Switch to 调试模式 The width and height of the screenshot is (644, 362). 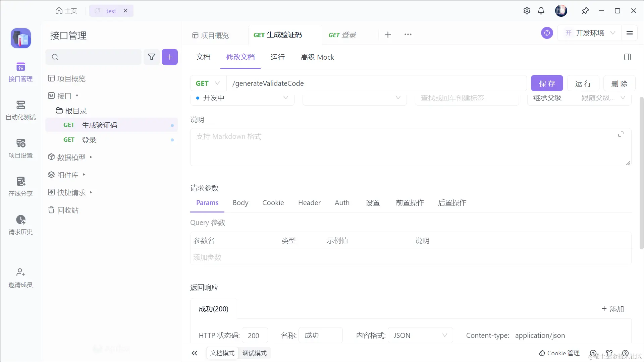pyautogui.click(x=255, y=353)
